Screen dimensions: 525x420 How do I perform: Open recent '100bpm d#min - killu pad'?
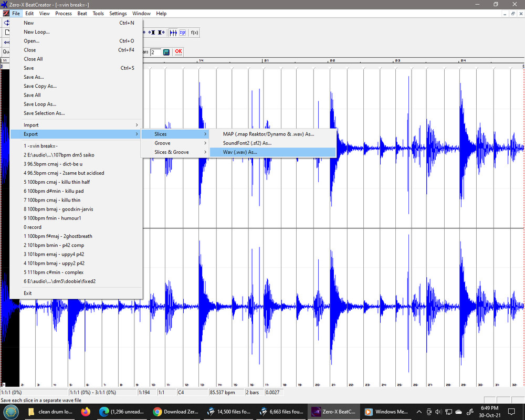click(76, 191)
